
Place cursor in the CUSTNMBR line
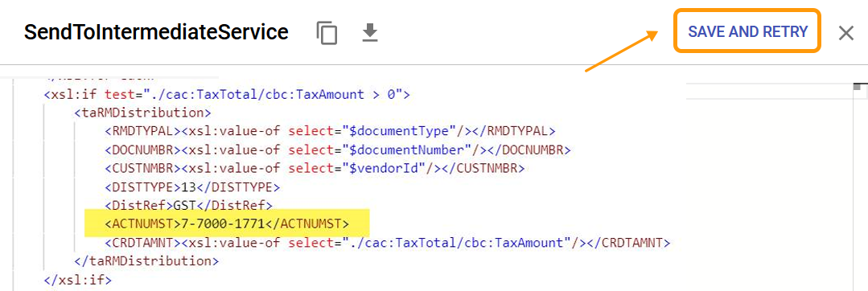(315, 168)
